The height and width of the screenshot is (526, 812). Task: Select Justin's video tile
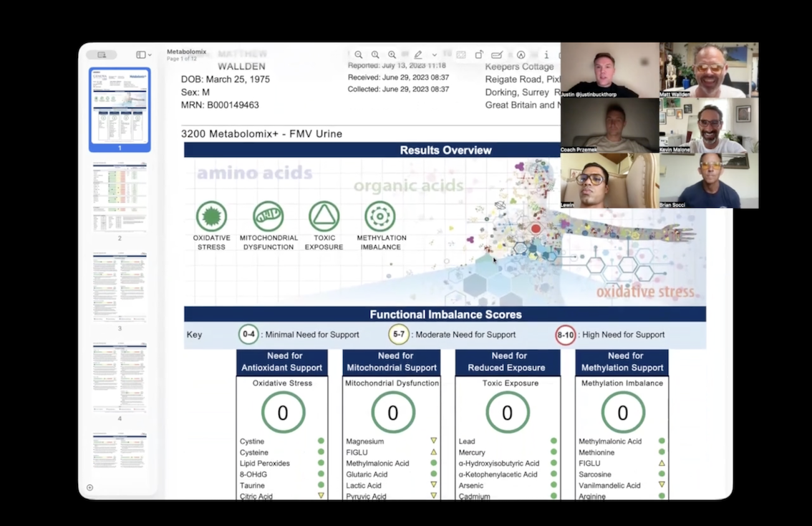click(609, 70)
